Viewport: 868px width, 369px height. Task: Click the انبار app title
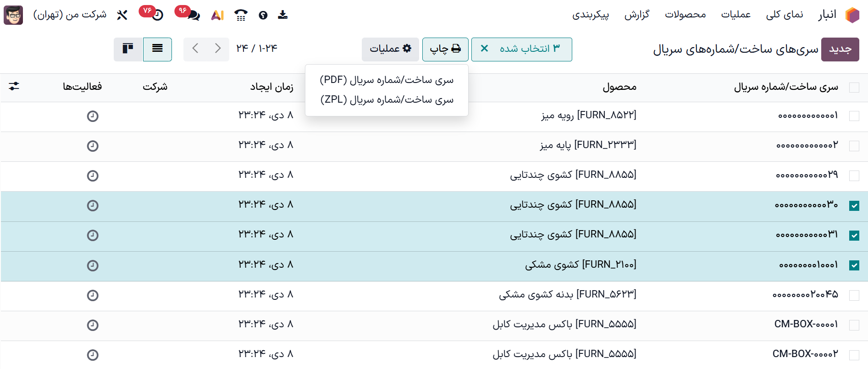point(827,15)
